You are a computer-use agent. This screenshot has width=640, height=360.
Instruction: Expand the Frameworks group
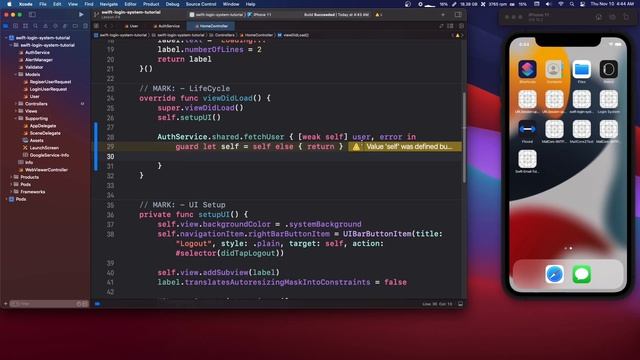pos(11,192)
